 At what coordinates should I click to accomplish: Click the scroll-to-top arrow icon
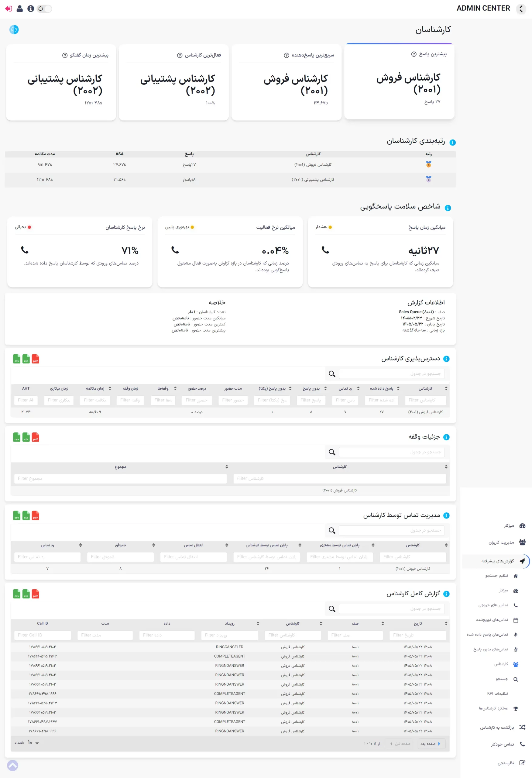tap(13, 765)
